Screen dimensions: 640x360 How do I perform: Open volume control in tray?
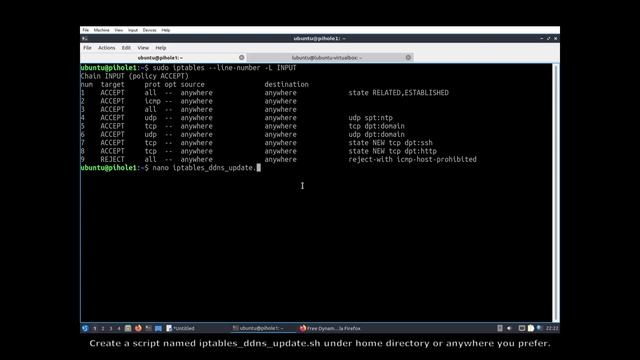[509, 328]
